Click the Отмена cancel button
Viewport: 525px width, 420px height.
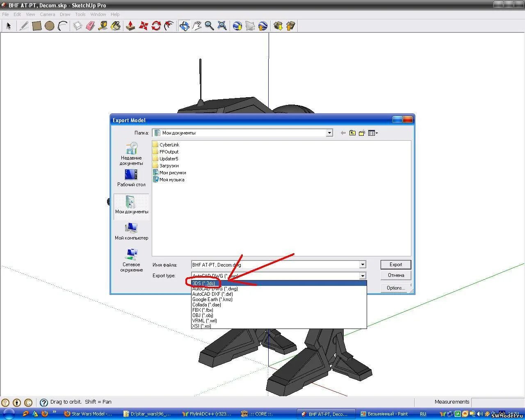[x=396, y=275]
